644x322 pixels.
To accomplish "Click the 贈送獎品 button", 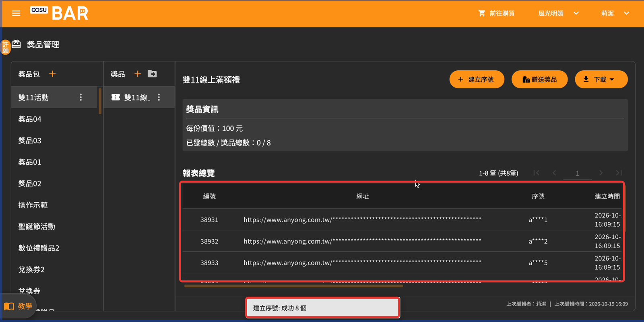I will pos(540,80).
